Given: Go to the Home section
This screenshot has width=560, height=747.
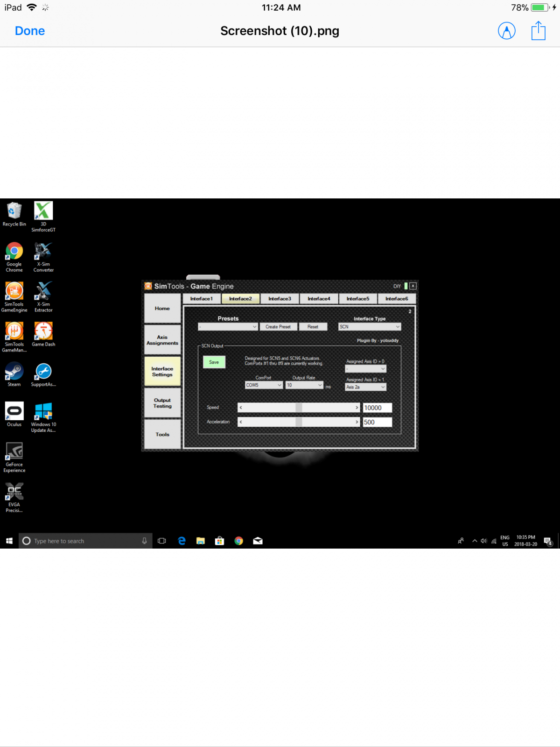Looking at the screenshot, I should pos(162,309).
